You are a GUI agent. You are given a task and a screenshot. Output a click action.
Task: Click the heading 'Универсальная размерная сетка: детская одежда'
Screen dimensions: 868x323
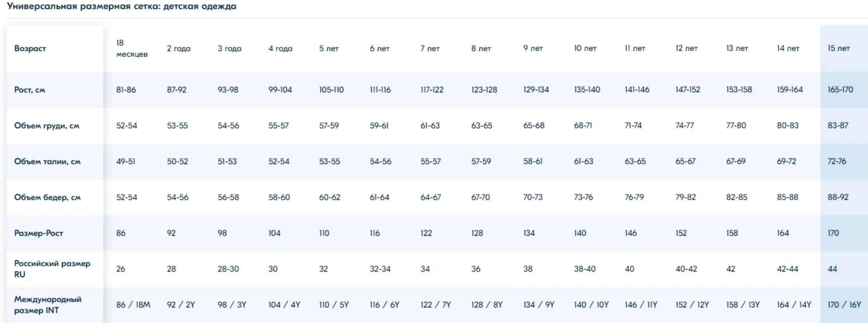[x=122, y=7]
